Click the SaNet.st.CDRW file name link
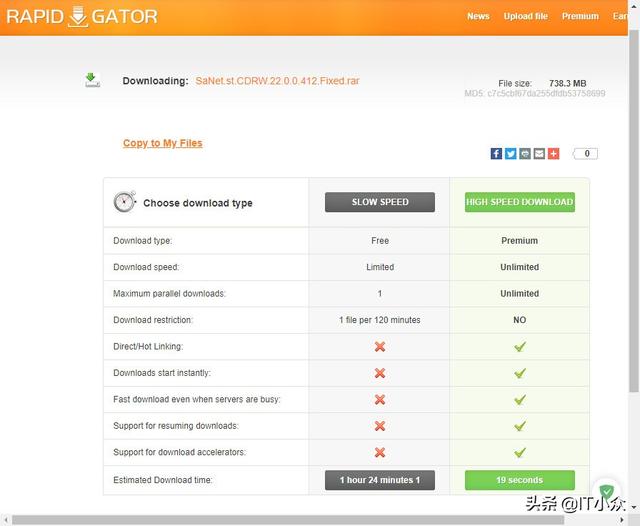Viewport: 640px width, 526px height. (x=277, y=80)
